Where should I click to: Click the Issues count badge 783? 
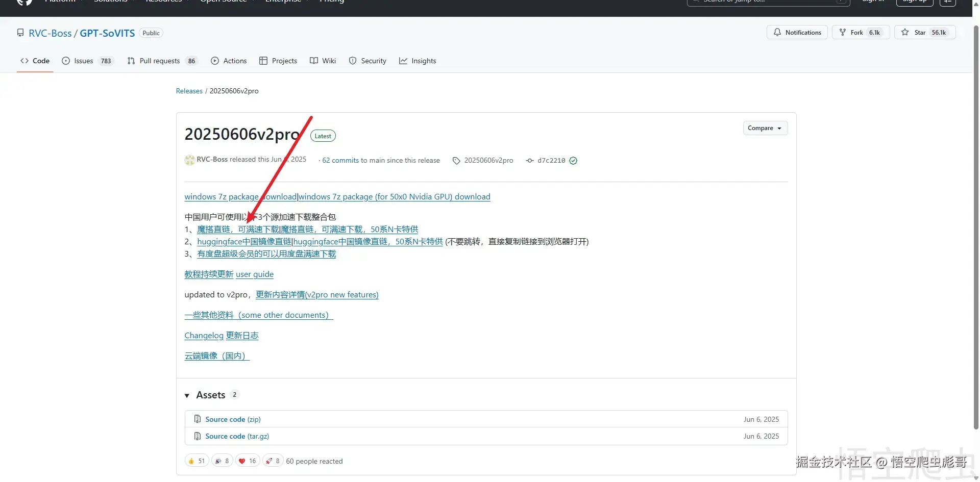pyautogui.click(x=106, y=61)
